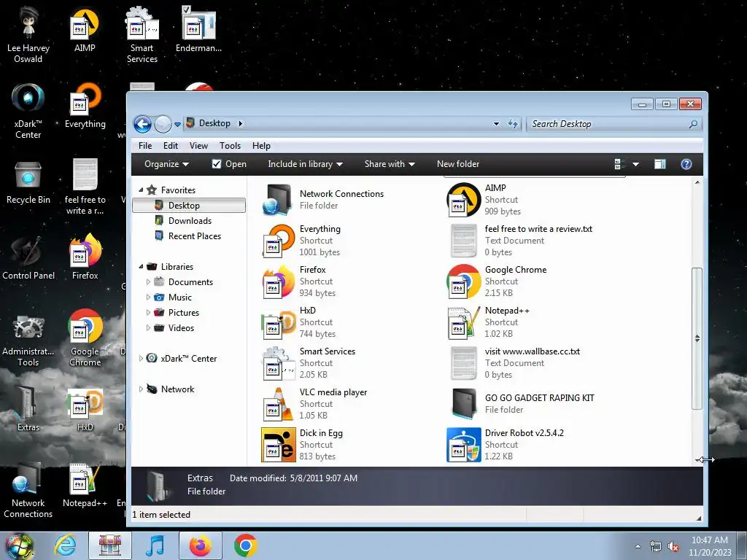Click the scroll up arrow of file list
The height and width of the screenshot is (560, 747).
tap(697, 183)
